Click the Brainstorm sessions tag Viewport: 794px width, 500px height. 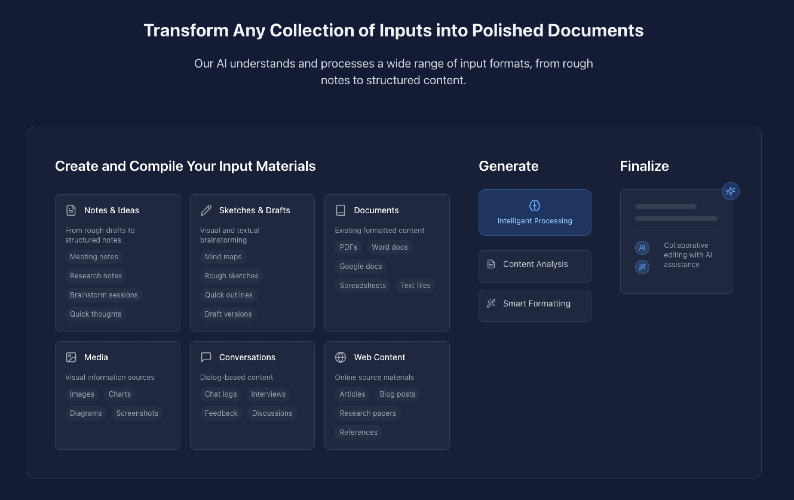(x=104, y=295)
